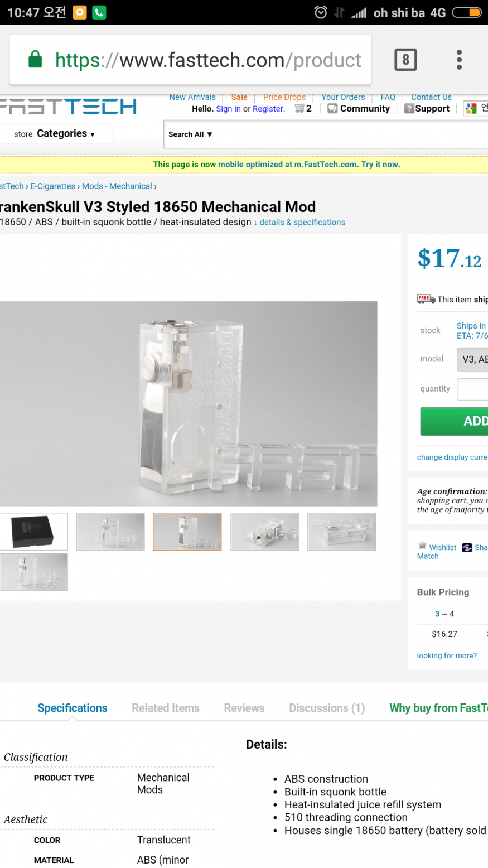This screenshot has height=868, width=488.
Task: Add item to Wishlist via star icon
Action: (x=423, y=546)
